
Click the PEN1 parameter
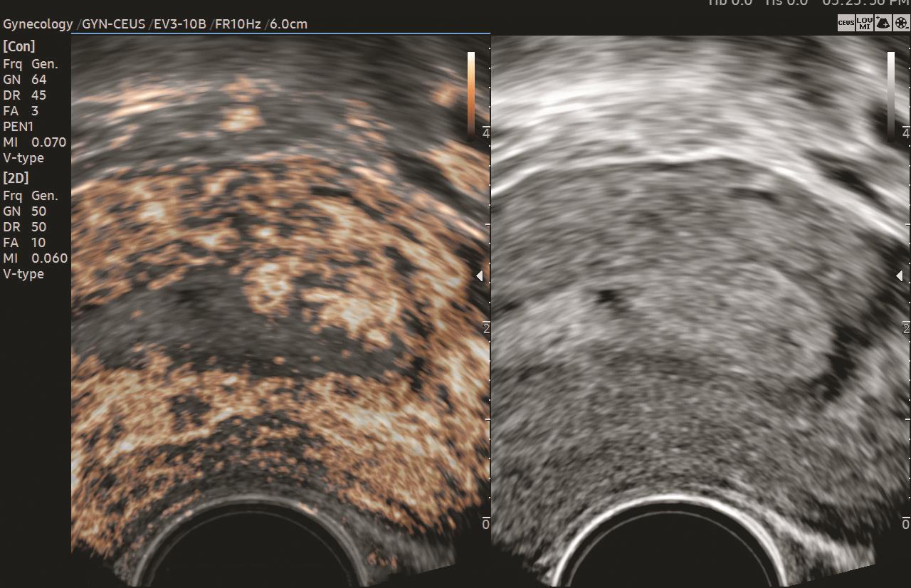click(19, 127)
